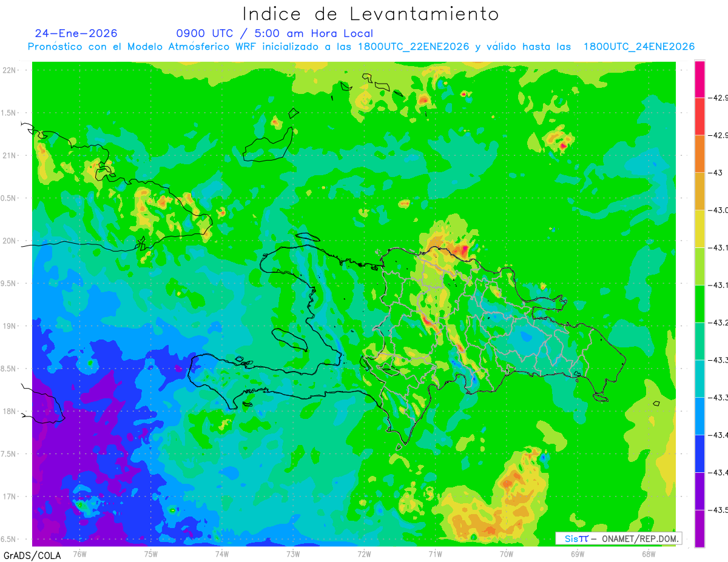Click the title "Indice de Levantamiento"
728x562 pixels.
[x=371, y=14]
